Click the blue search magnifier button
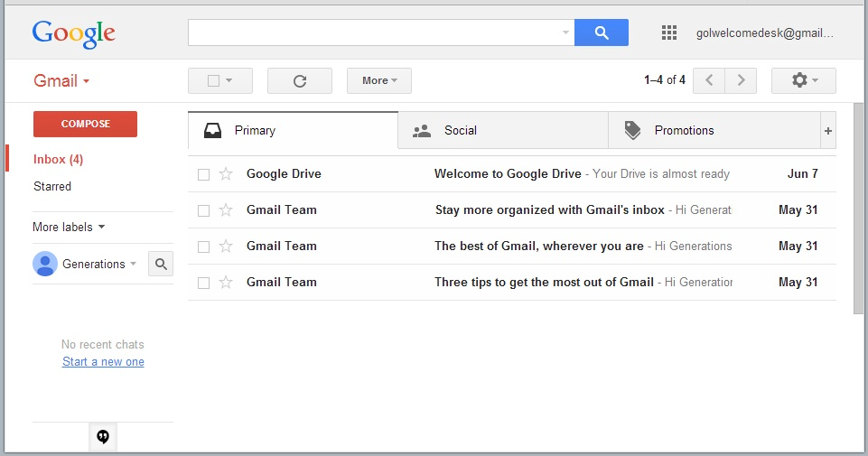The width and height of the screenshot is (868, 456). tap(602, 33)
